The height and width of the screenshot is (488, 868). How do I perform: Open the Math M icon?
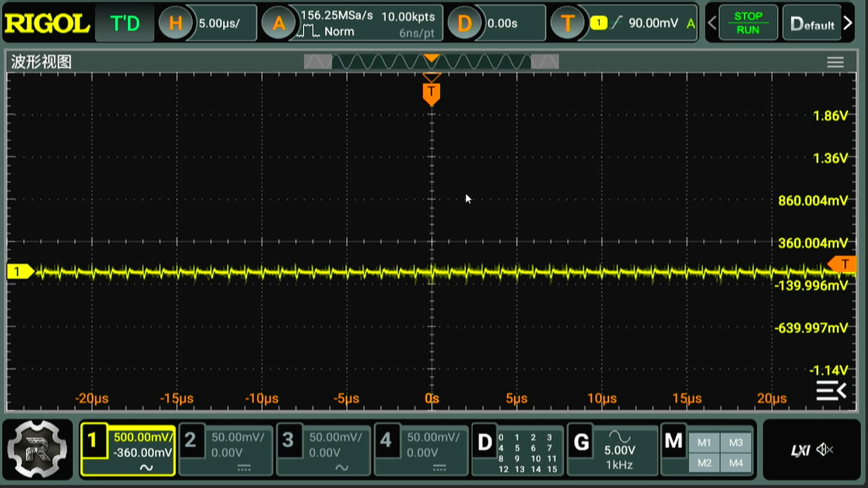pyautogui.click(x=674, y=441)
